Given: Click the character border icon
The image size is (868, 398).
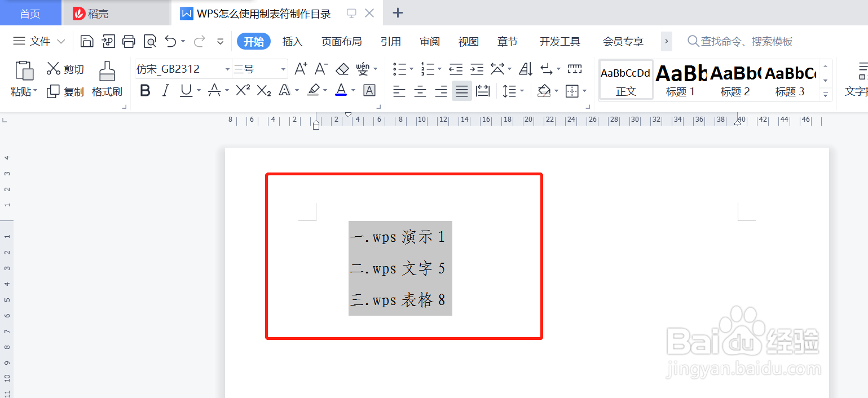Looking at the screenshot, I should [369, 90].
